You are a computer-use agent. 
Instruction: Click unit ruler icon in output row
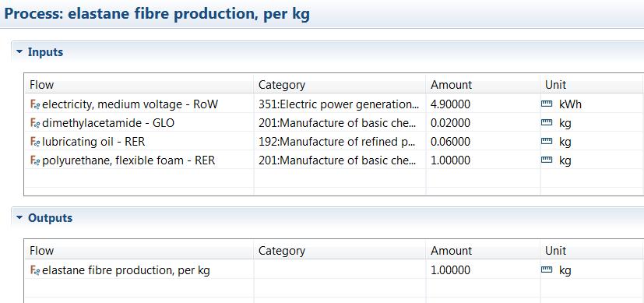547,270
